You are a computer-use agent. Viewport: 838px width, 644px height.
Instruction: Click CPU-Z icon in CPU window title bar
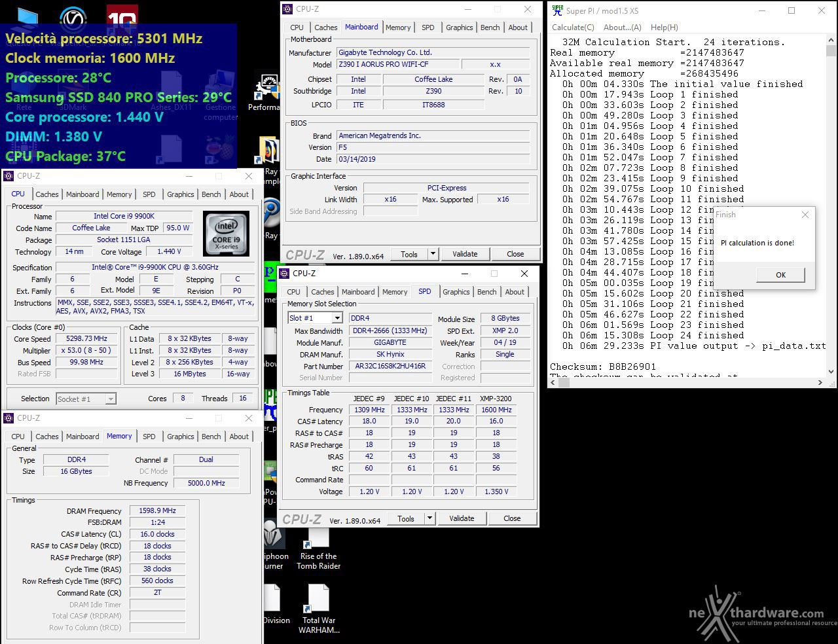[9, 175]
